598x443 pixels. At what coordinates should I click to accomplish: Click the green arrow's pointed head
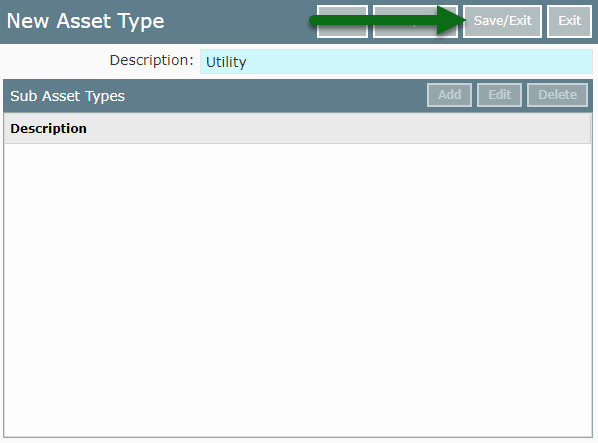click(452, 20)
